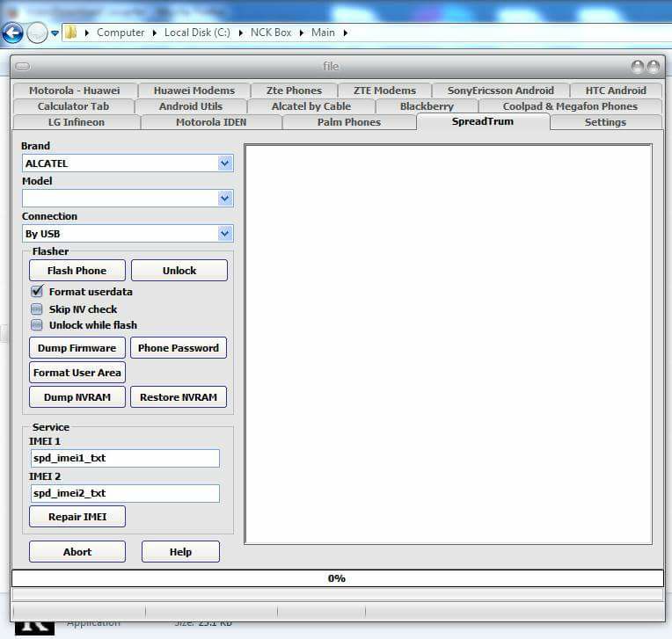This screenshot has width=672, height=639.
Task: Open the Connection dropdown set to By USB
Action: (x=128, y=234)
